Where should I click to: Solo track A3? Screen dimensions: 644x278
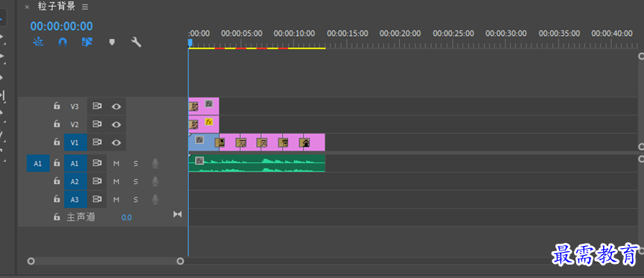tap(136, 200)
